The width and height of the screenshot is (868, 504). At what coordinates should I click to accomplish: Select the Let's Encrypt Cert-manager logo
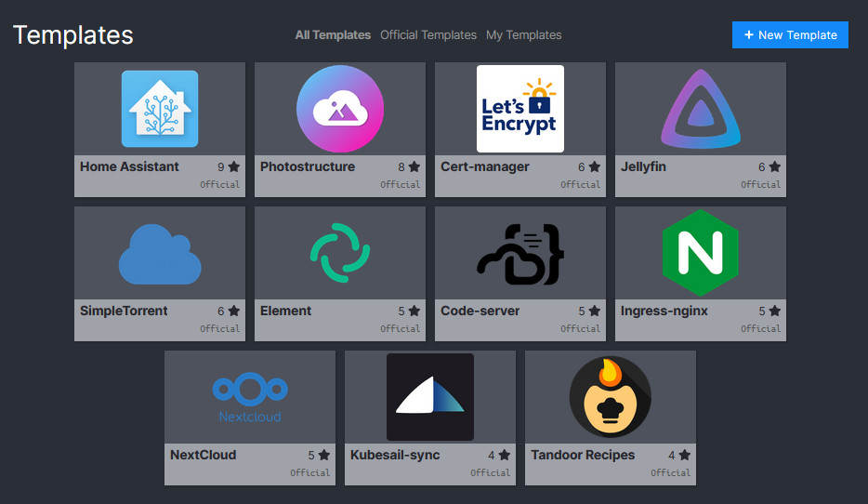[520, 109]
